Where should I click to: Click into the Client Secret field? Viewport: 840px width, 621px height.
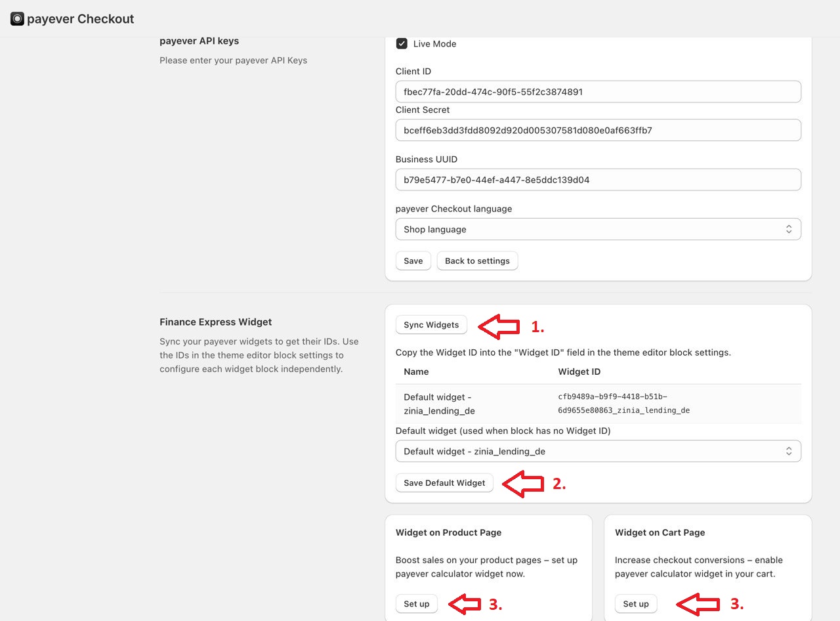pyautogui.click(x=598, y=130)
